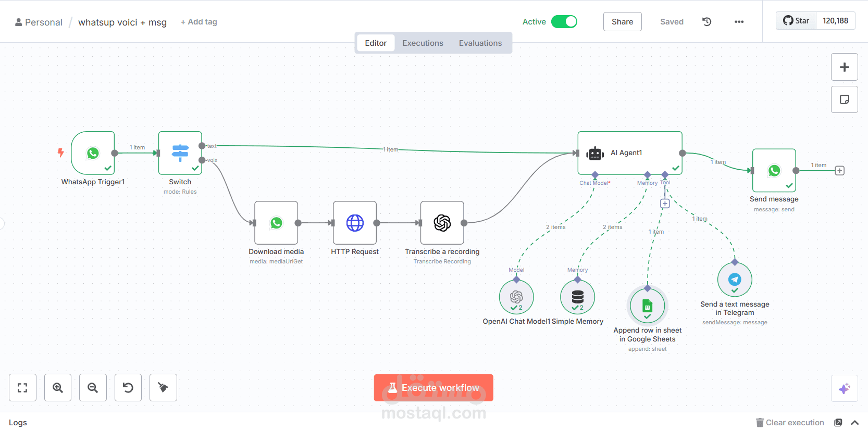Zoom in on the canvas
This screenshot has width=868, height=431.
point(58,387)
